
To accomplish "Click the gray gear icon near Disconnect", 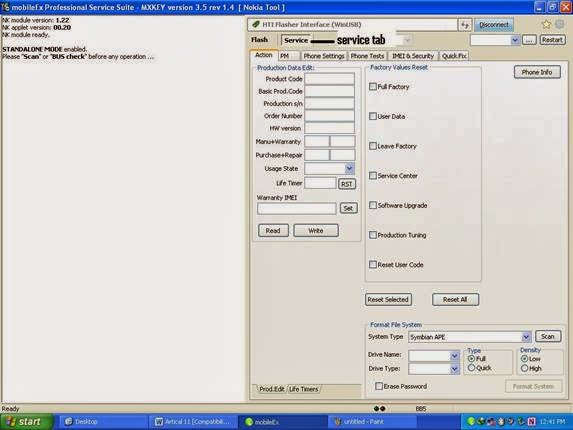I will [559, 24].
